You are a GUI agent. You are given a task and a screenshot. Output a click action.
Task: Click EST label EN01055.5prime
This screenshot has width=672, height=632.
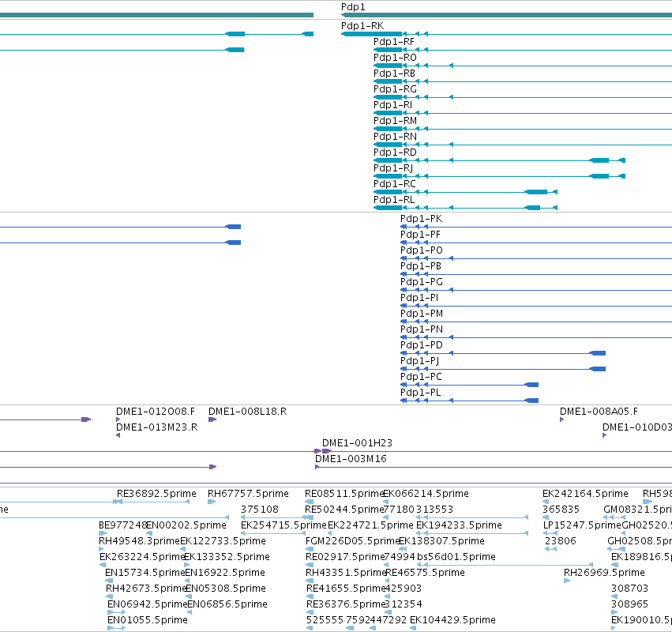(148, 620)
